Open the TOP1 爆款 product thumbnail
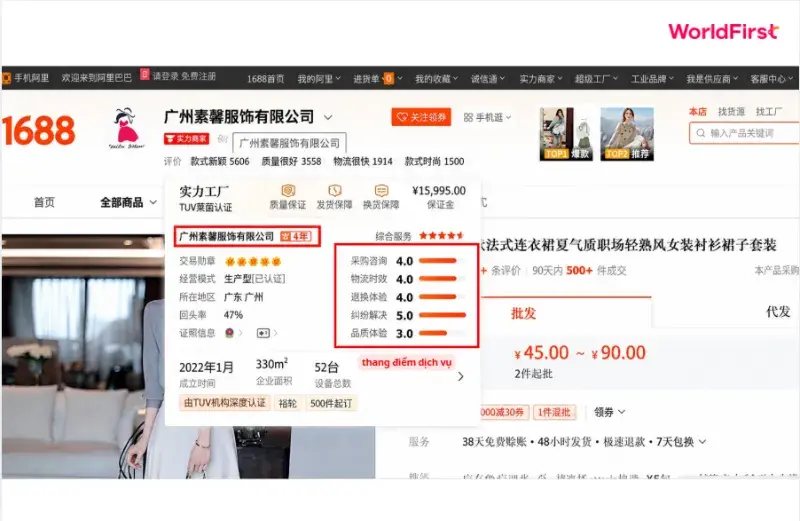Image resolution: width=800 pixels, height=521 pixels. tap(566, 134)
